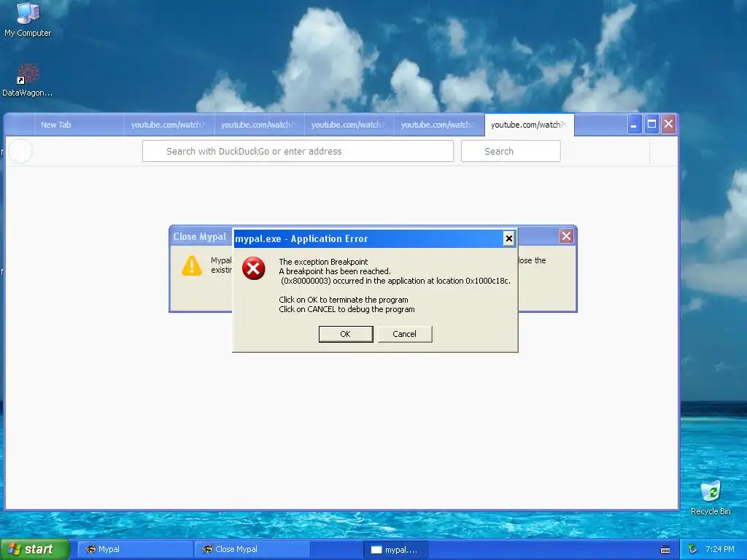The width and height of the screenshot is (747, 560).
Task: Click the circular back button in Mypal toolbar
Action: pos(20,151)
